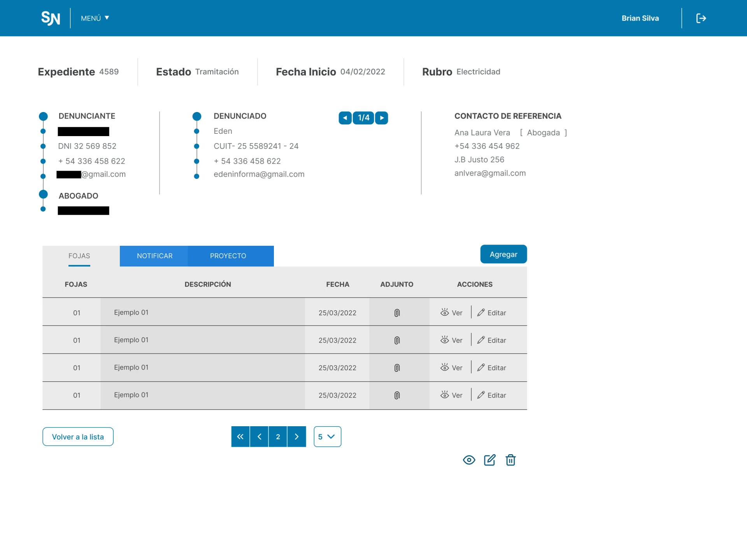
Task: Click the CUIT- 25 5589241 - 24 text
Action: pyautogui.click(x=256, y=146)
